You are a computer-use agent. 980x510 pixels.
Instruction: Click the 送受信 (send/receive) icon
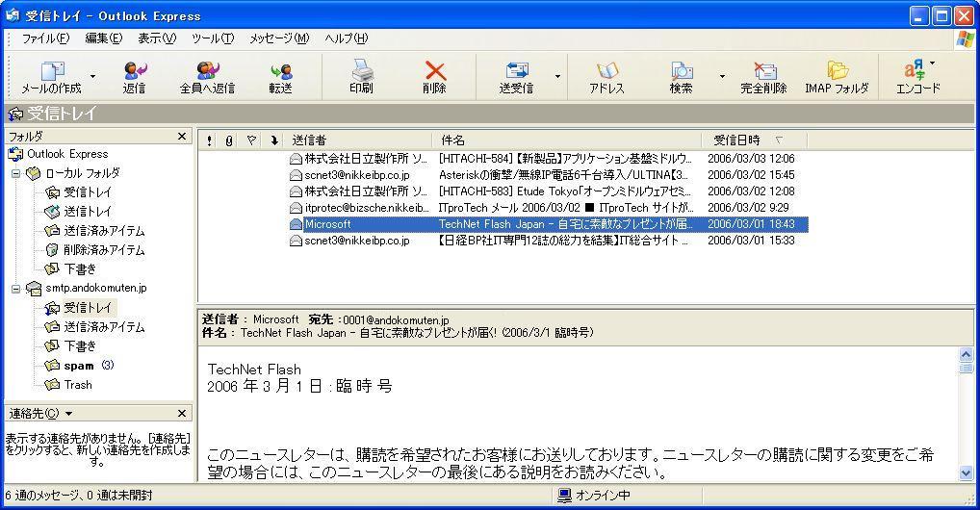pos(516,70)
